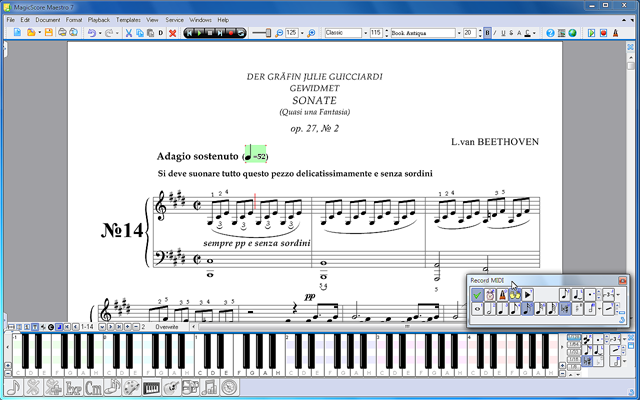This screenshot has width=640, height=400.
Task: Toggle Italic text formatting
Action: click(495, 33)
